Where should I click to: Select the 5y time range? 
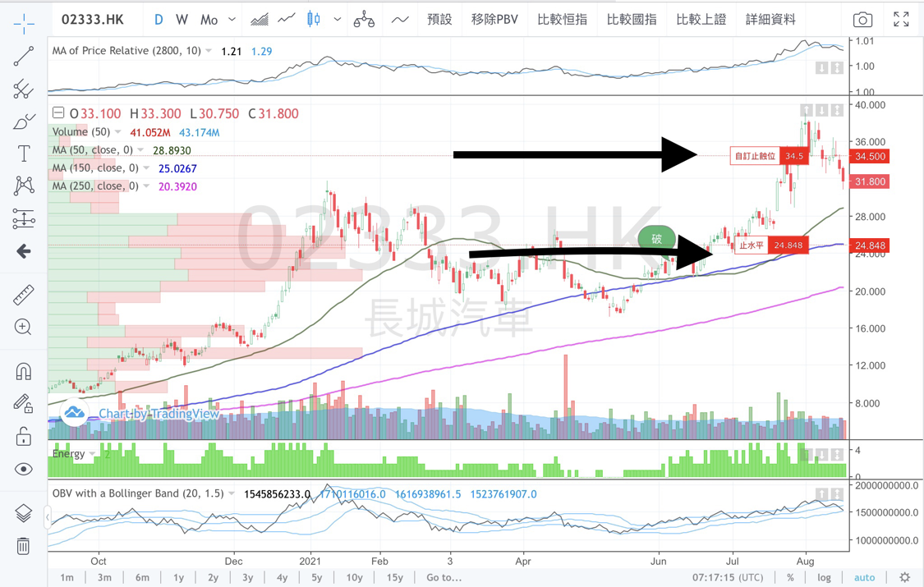pos(317,578)
